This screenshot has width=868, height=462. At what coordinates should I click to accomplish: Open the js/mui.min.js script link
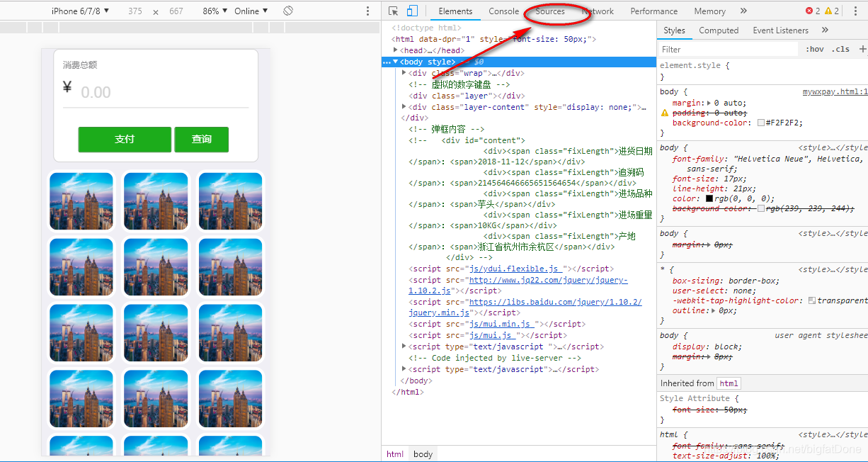(501, 324)
